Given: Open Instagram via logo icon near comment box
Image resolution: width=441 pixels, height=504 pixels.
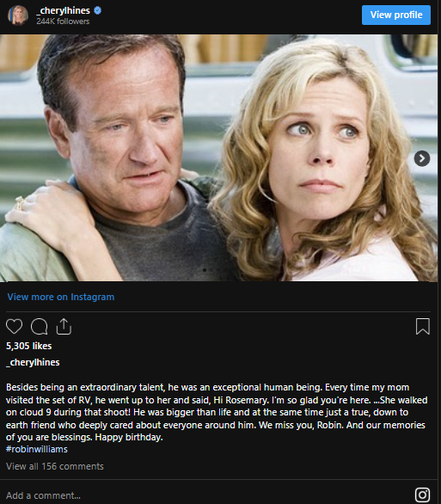Looking at the screenshot, I should pos(422,495).
